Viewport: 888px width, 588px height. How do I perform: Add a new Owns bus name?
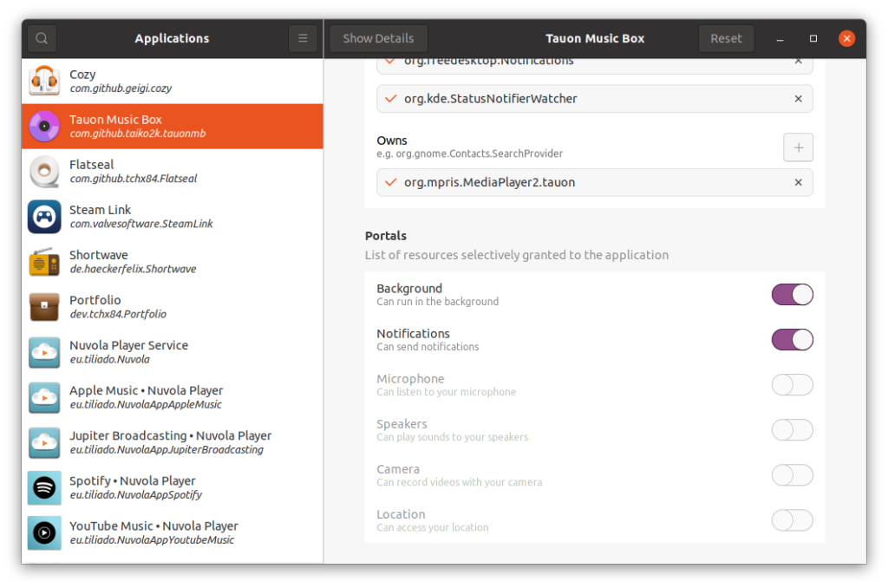pyautogui.click(x=798, y=147)
